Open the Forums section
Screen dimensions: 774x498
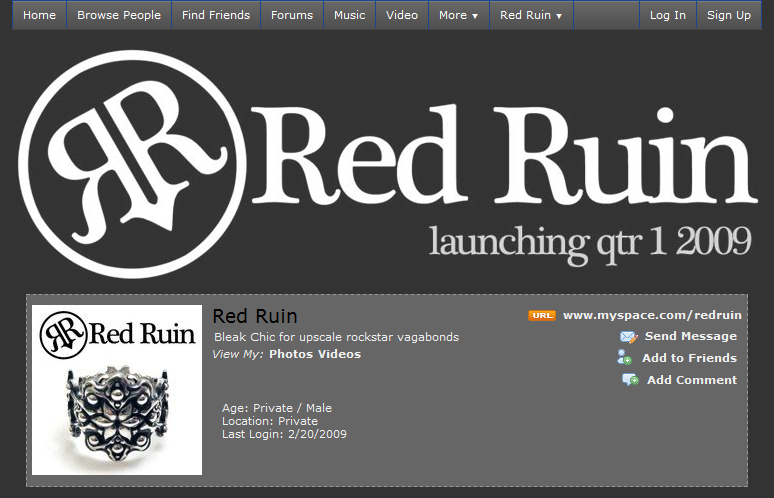pos(292,15)
